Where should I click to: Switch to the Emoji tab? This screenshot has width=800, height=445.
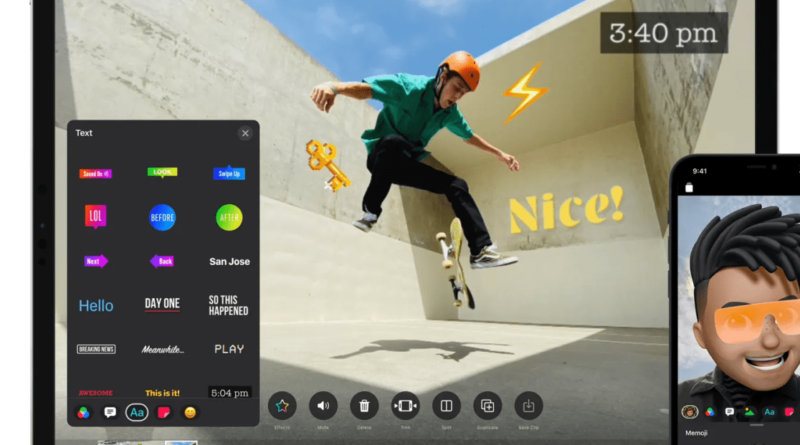click(x=190, y=412)
